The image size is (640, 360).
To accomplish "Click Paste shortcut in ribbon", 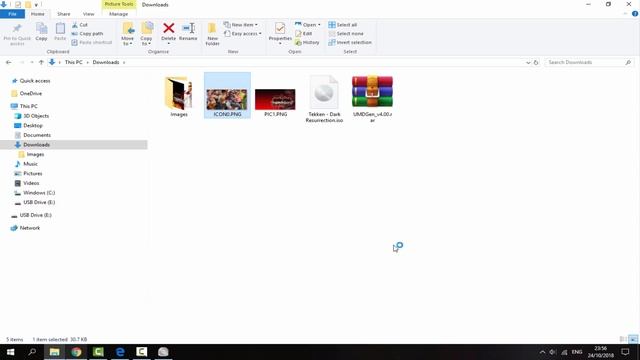I will point(92,42).
